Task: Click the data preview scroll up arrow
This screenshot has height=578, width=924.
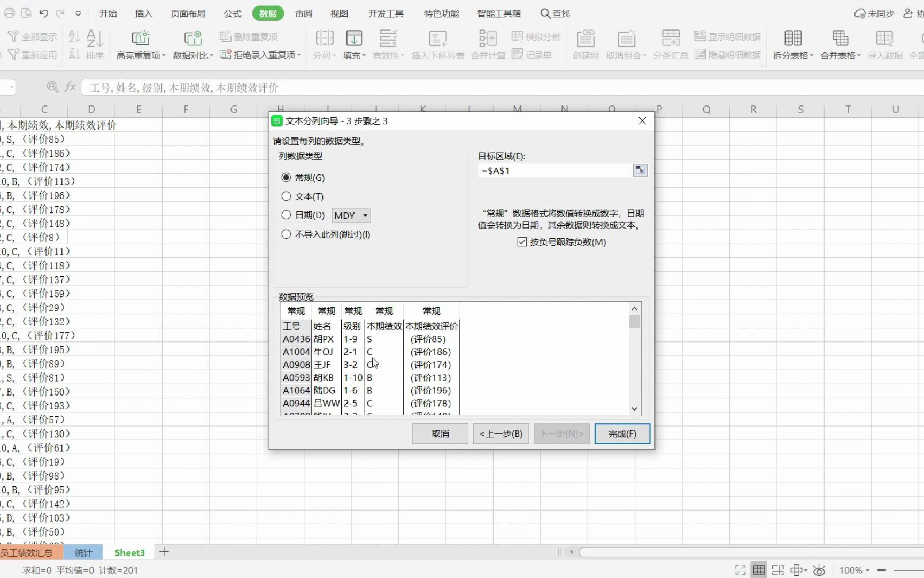Action: tap(634, 309)
